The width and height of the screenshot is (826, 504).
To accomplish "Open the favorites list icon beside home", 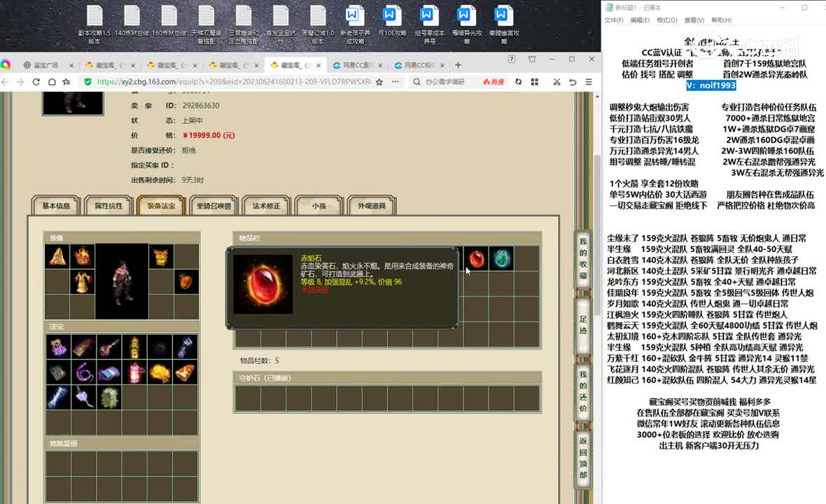I will (x=66, y=82).
